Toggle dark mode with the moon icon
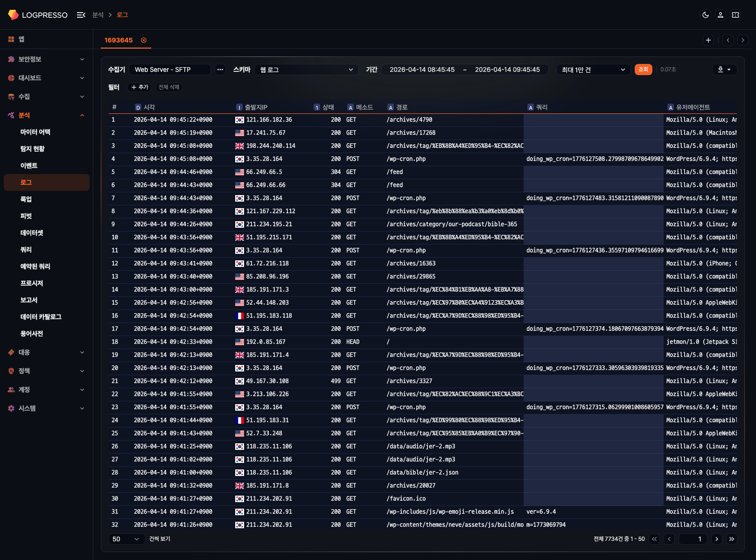Image resolution: width=756 pixels, height=560 pixels. click(706, 15)
